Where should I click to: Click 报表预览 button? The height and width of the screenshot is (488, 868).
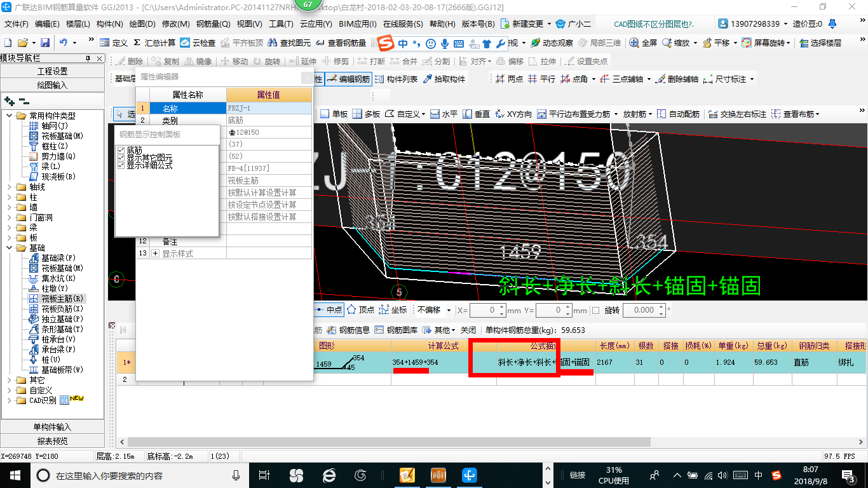click(x=52, y=441)
